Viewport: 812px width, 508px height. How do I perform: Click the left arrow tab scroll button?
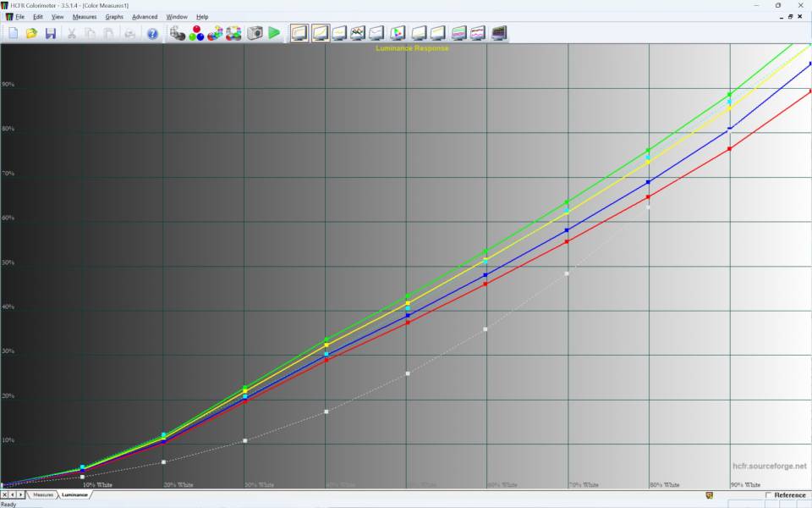click(13, 495)
